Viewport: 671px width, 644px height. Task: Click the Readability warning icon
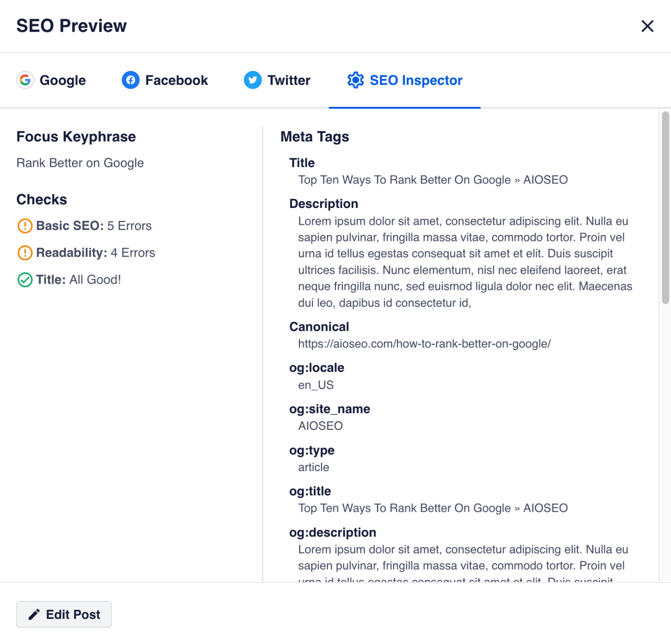tap(25, 253)
